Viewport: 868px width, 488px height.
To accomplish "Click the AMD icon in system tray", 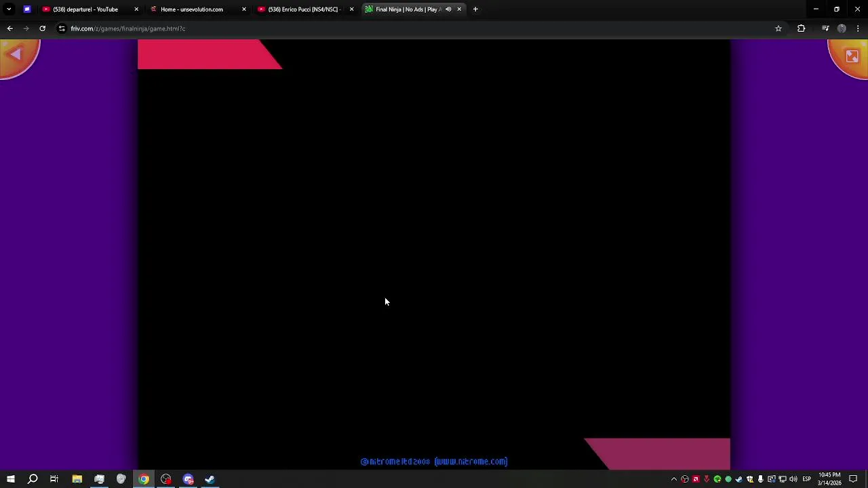I will point(696,479).
